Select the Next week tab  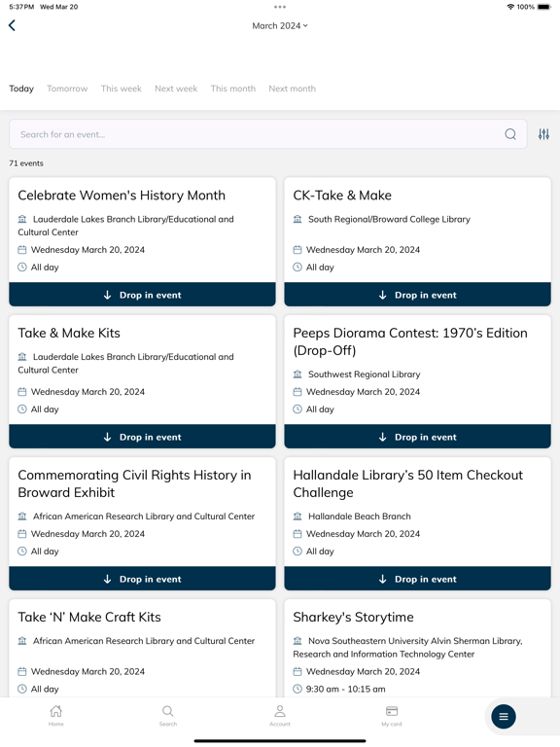point(176,89)
